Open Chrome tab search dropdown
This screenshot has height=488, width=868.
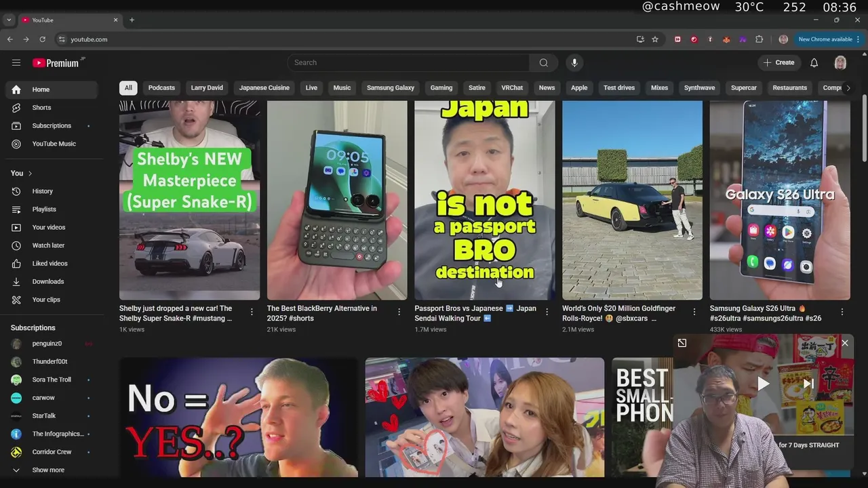[9, 20]
